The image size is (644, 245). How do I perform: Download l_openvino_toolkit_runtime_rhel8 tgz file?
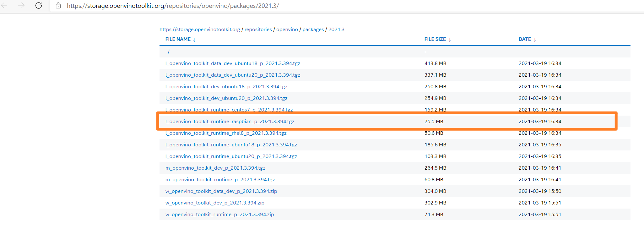(226, 133)
